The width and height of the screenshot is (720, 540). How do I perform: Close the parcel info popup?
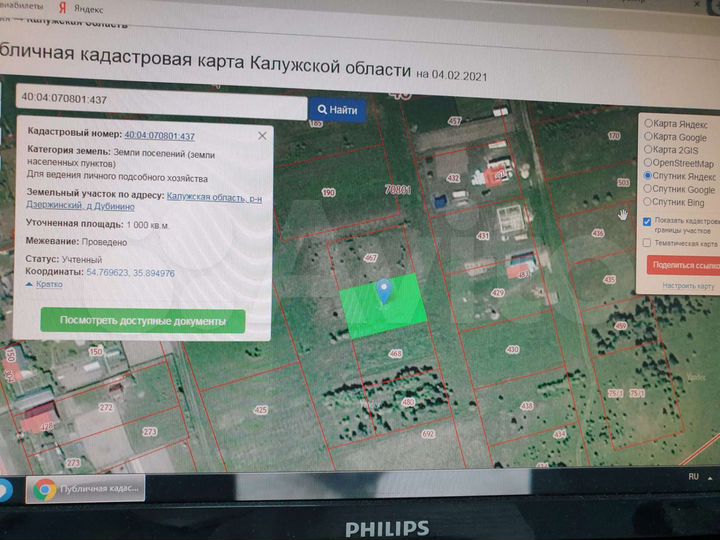262,136
